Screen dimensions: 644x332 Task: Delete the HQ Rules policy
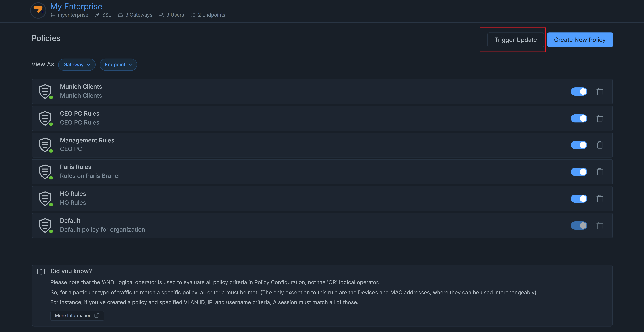coord(600,199)
